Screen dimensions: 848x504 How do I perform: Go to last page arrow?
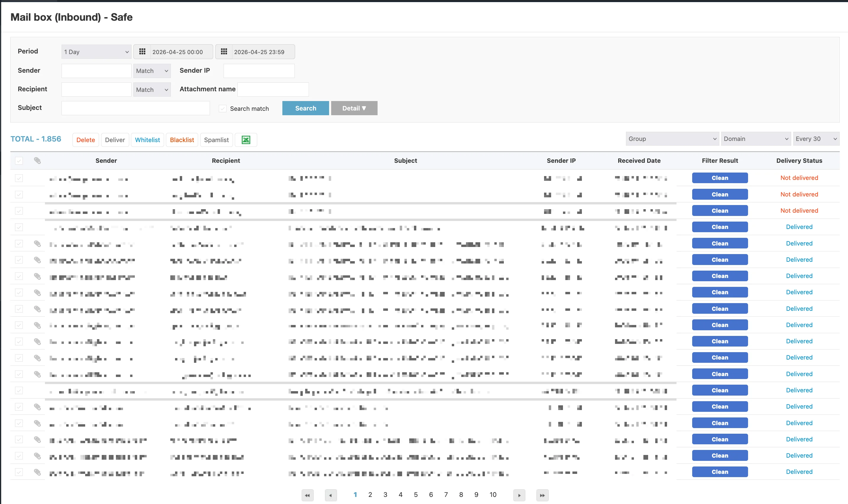tap(543, 495)
